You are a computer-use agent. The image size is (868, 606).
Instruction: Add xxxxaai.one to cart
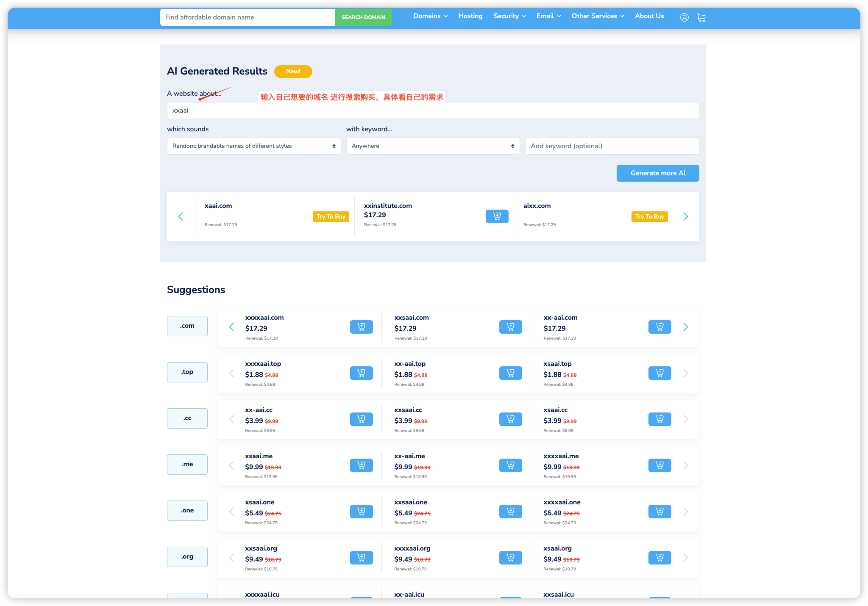[659, 512]
